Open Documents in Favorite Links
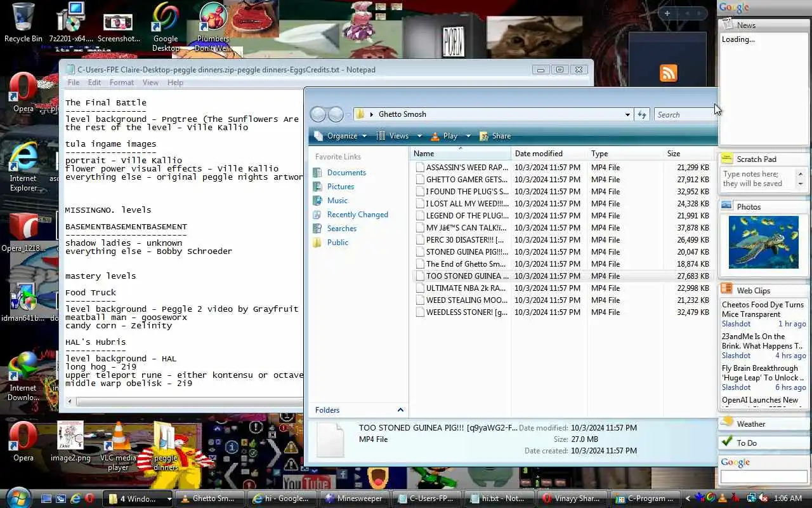The width and height of the screenshot is (812, 508). 346,173
